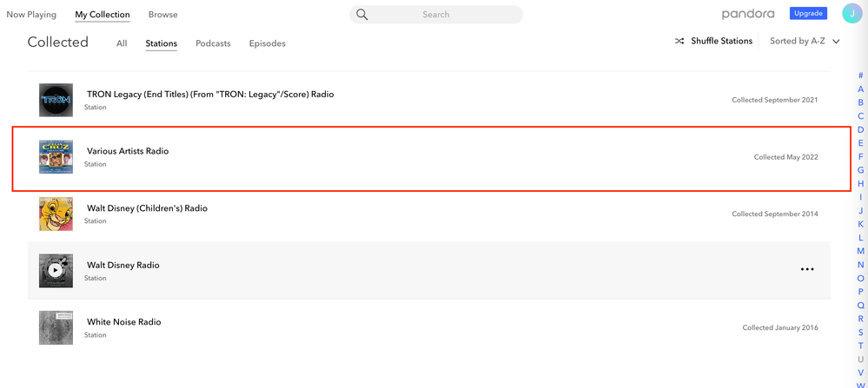Go to the Now Playing page
This screenshot has height=388, width=868.
tap(31, 15)
